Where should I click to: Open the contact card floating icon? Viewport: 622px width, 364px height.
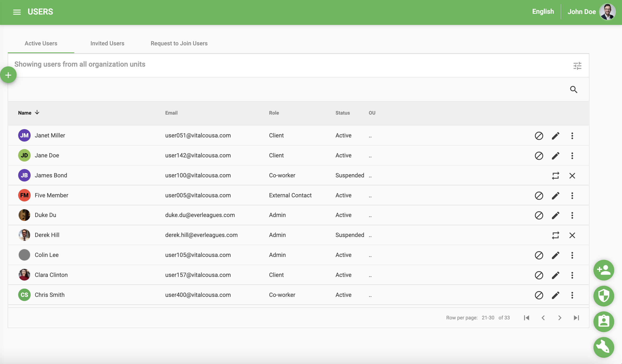[604, 322]
